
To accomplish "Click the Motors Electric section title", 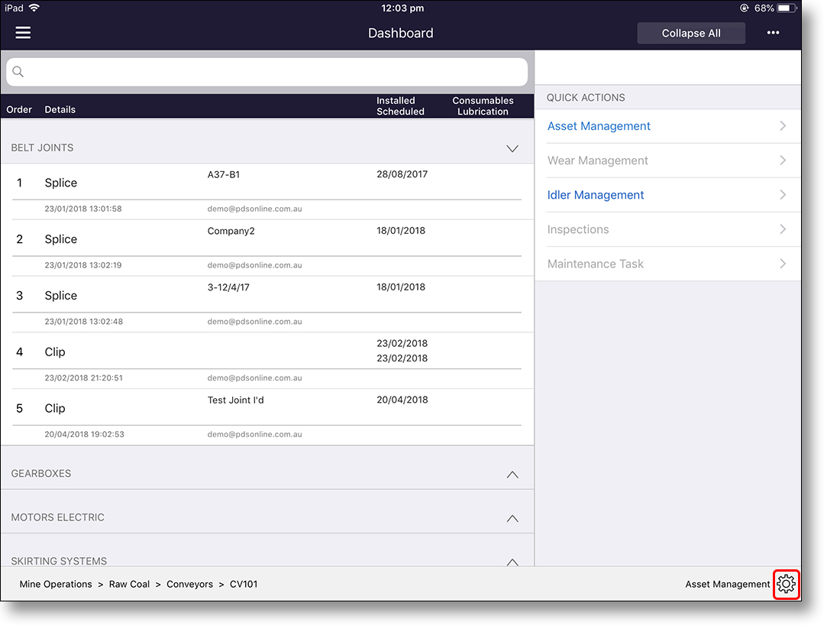I will coord(58,518).
